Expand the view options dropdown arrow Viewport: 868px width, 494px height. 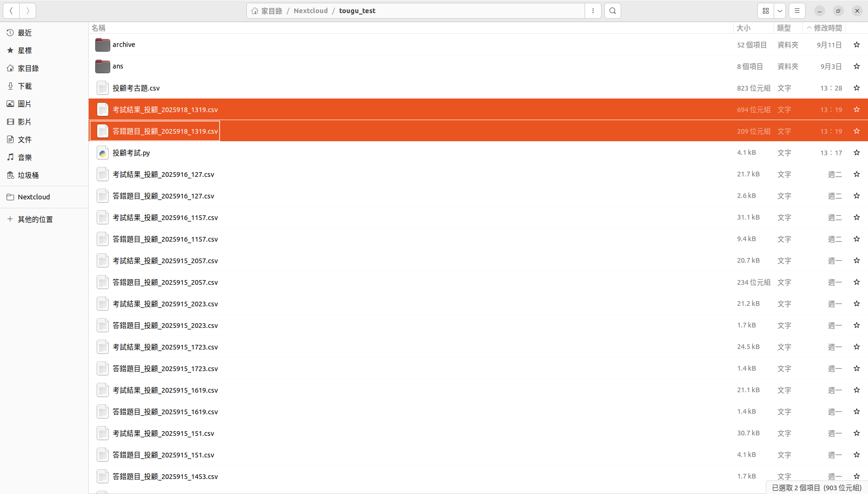point(779,11)
